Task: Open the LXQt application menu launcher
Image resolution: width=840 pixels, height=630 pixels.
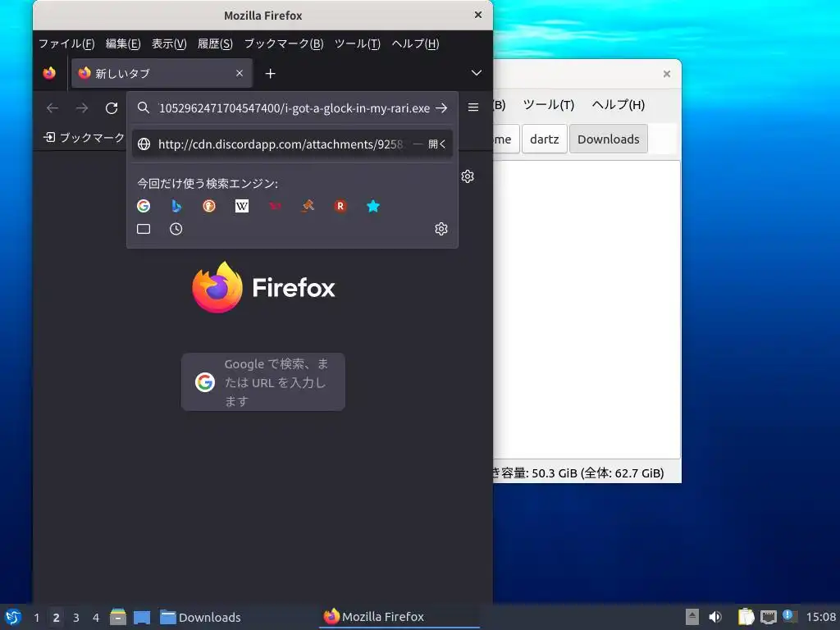Action: (x=13, y=617)
